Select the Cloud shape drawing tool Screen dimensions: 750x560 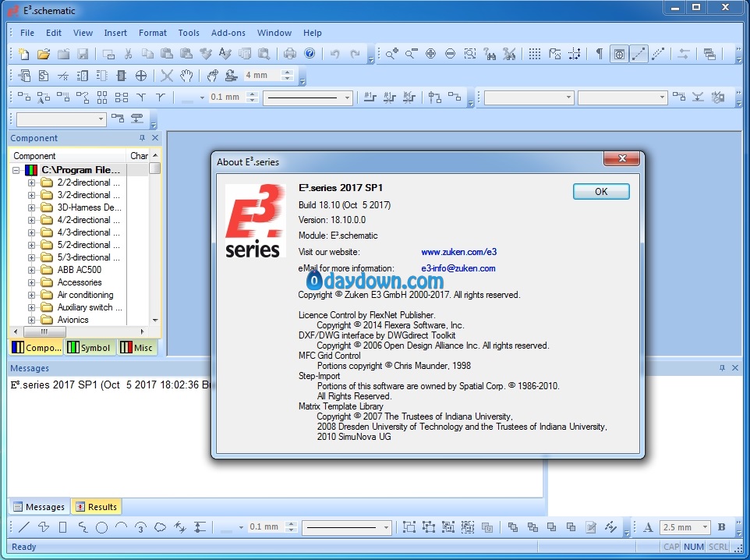tap(161, 527)
